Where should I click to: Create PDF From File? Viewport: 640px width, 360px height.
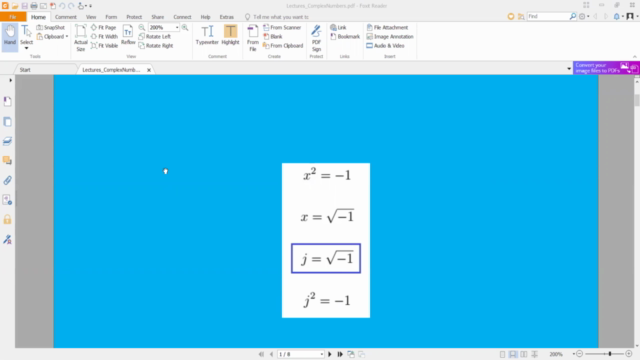[x=253, y=38]
